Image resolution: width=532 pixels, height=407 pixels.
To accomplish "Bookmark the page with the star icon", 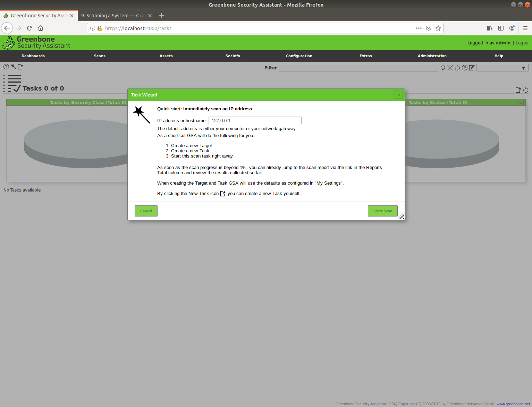I will click(438, 28).
